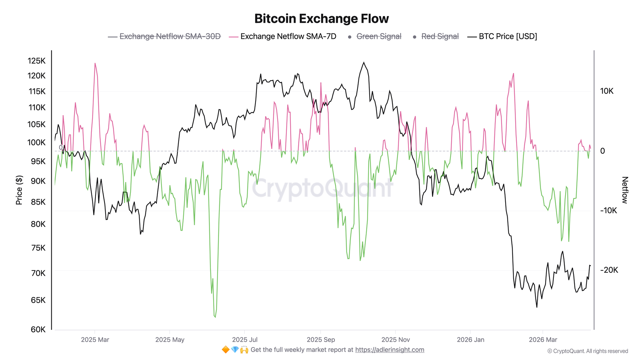Click the raised hands emoji in the footer
The height and width of the screenshot is (362, 644).
coord(244,350)
